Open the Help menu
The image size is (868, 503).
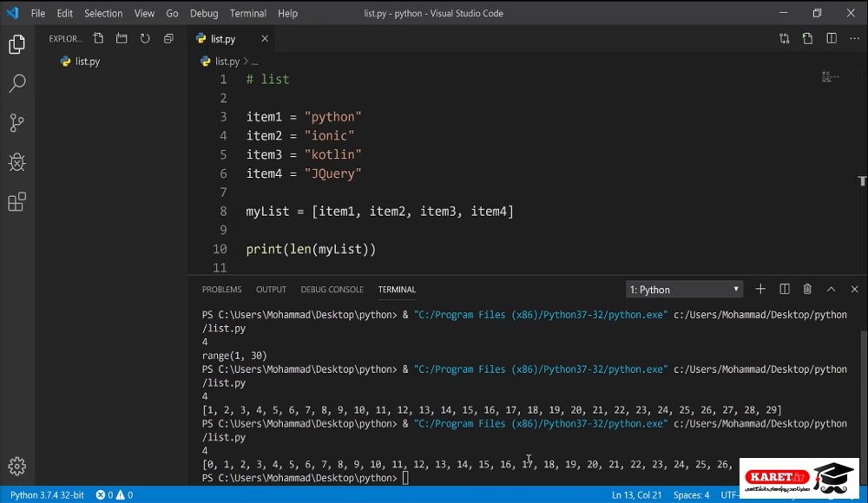coord(287,13)
